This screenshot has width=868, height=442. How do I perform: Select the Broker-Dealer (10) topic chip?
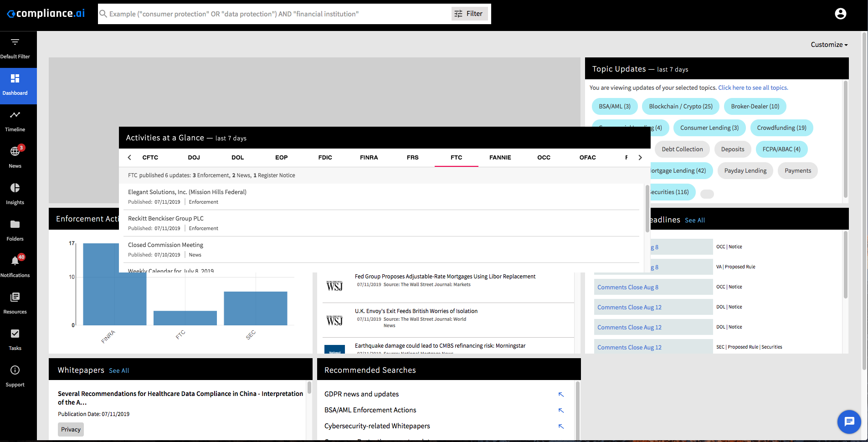(x=755, y=106)
